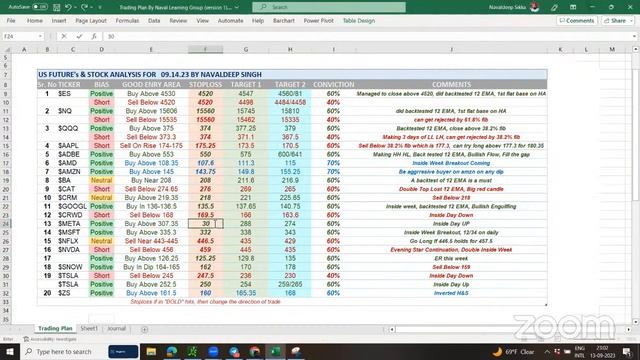Click the pen icon in title bar
Viewport: 640px width, 360px height.
(x=554, y=7)
